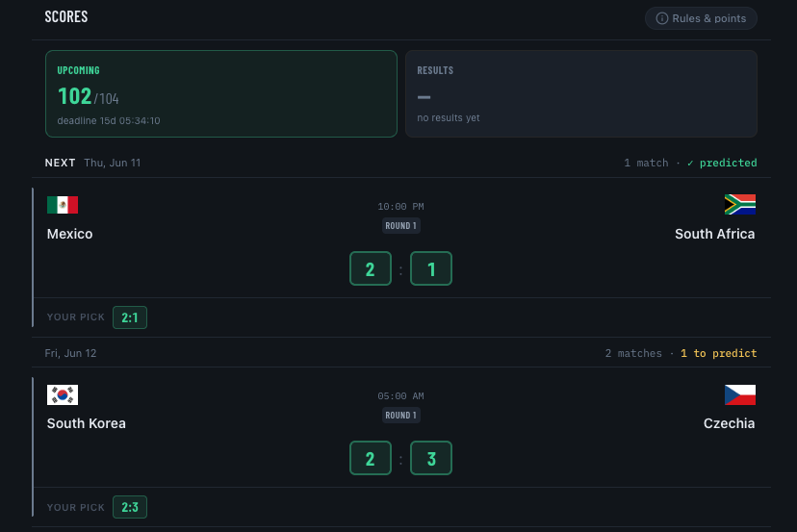The image size is (797, 532).
Task: Select the Results tab card
Action: click(581, 93)
